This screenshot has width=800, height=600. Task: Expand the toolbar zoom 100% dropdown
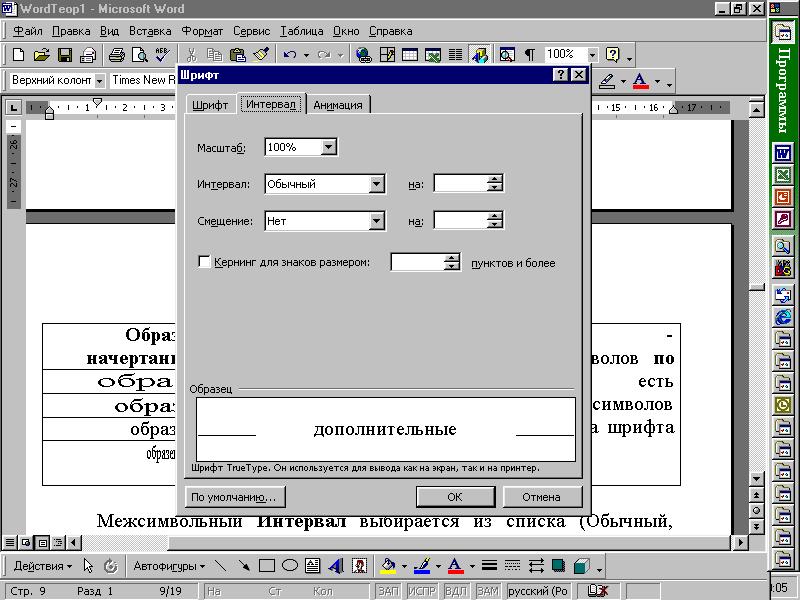(592, 55)
